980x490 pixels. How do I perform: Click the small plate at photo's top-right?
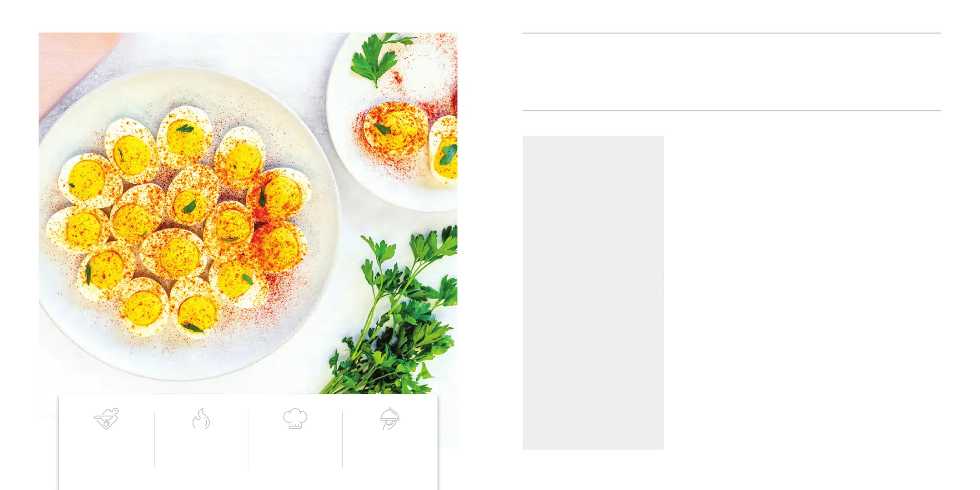tap(392, 122)
